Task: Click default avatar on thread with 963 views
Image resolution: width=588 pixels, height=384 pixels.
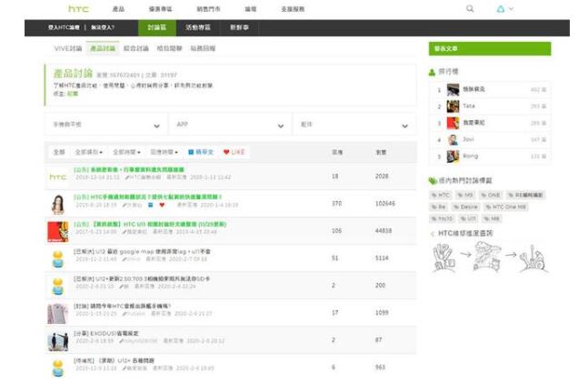Action: [58, 369]
